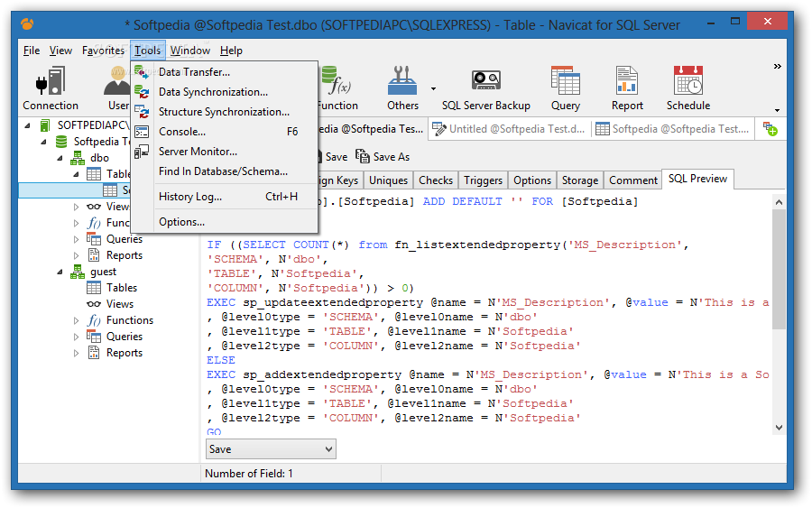Click the Console menu icon

142,132
